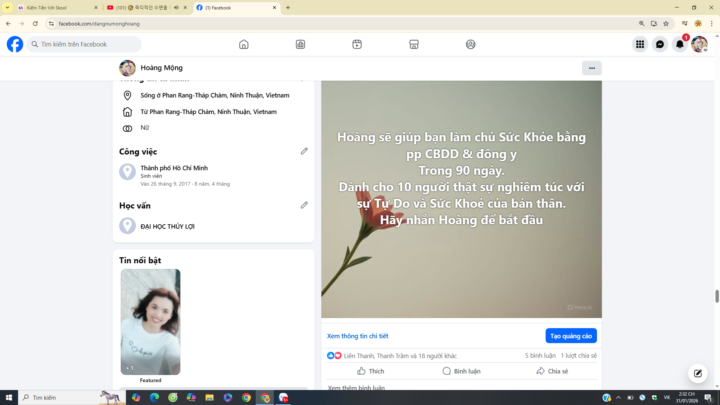Open a new browser tab
Image resolution: width=720 pixels, height=405 pixels.
288,8
